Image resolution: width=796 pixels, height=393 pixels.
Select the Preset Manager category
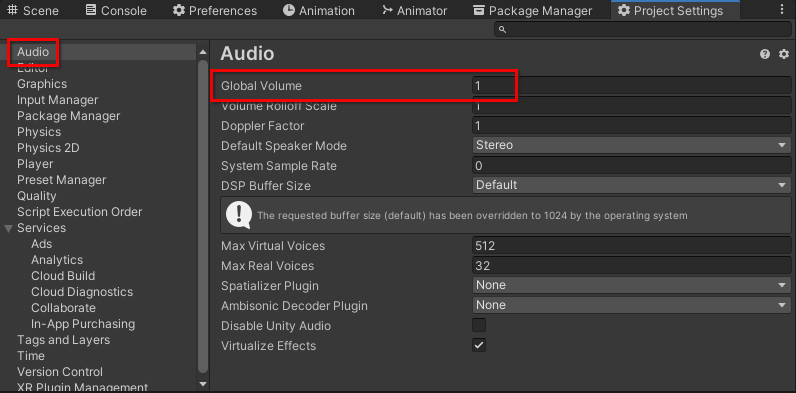(61, 180)
